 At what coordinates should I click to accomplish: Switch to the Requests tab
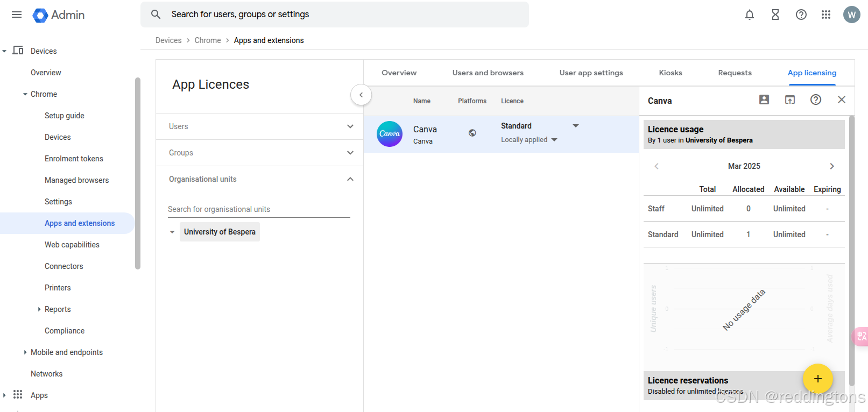click(x=735, y=73)
